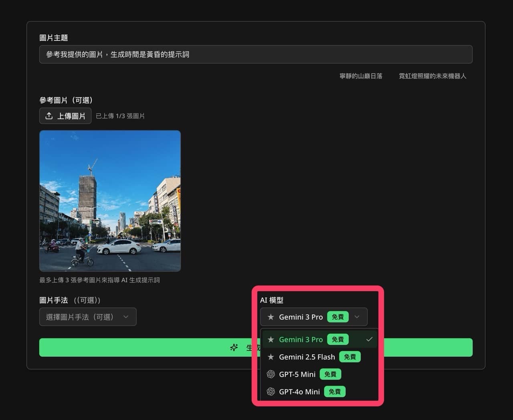513x420 pixels.
Task: Click the 上傳圖片 upload button
Action: click(65, 116)
